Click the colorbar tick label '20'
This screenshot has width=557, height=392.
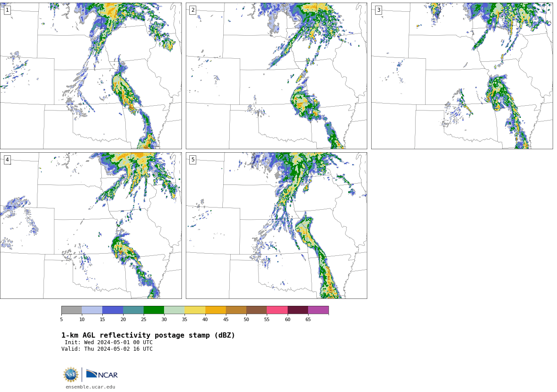(x=123, y=320)
